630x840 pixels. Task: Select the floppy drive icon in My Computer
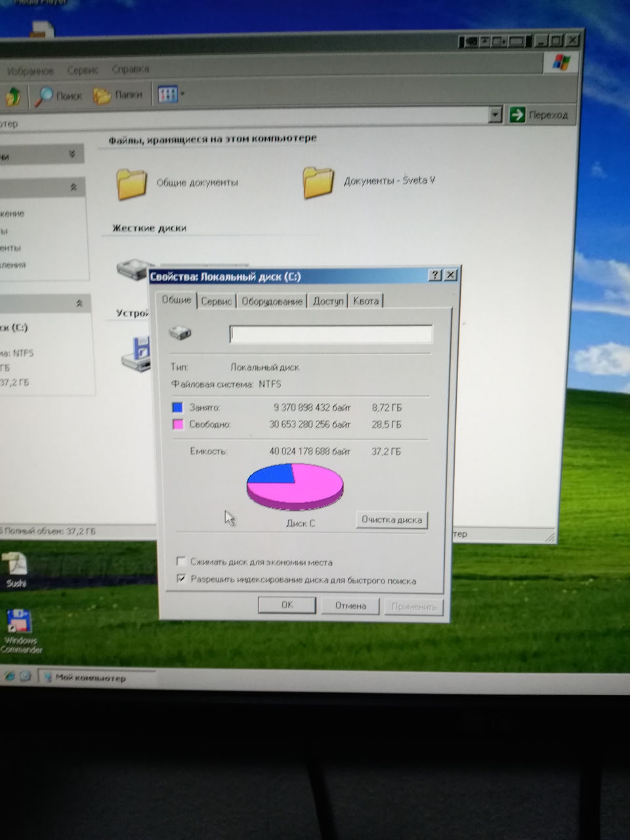pos(136,354)
